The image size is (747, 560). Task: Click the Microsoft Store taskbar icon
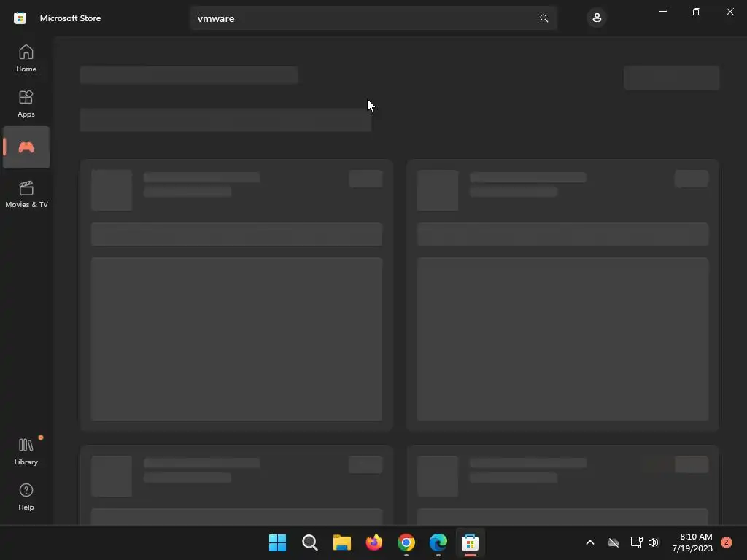[471, 542]
